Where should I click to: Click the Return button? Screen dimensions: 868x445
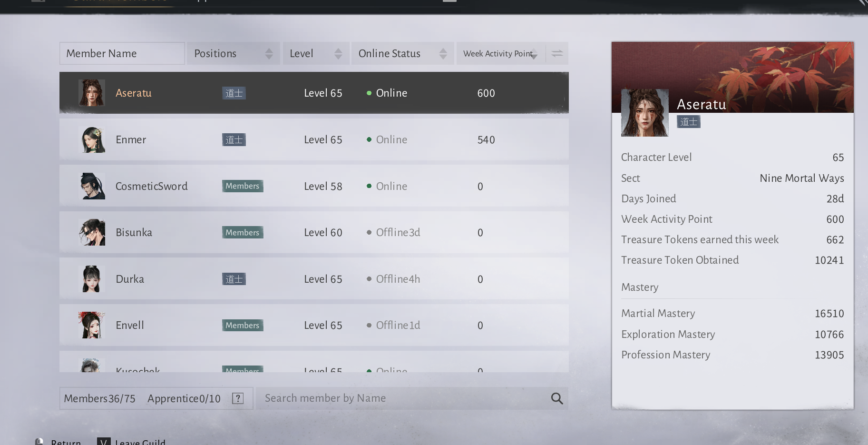coord(59,442)
